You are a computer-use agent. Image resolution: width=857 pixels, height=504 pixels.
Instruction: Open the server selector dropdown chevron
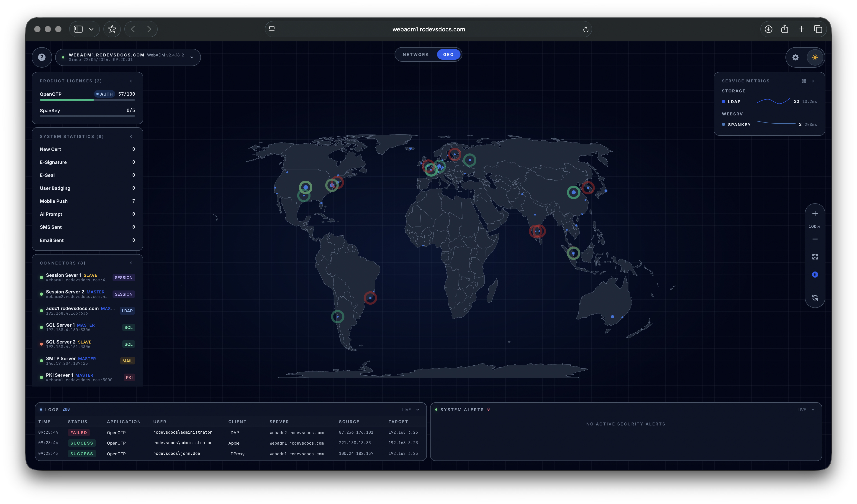point(192,57)
